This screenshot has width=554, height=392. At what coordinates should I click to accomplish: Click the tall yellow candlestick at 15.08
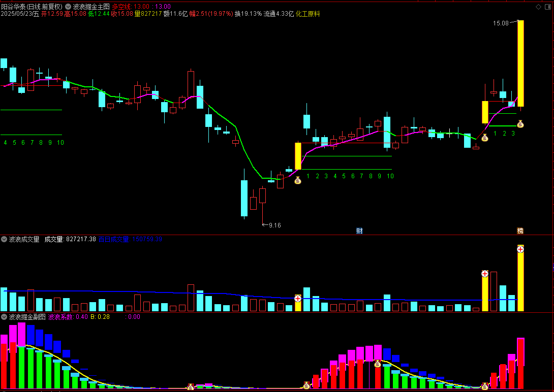point(520,63)
